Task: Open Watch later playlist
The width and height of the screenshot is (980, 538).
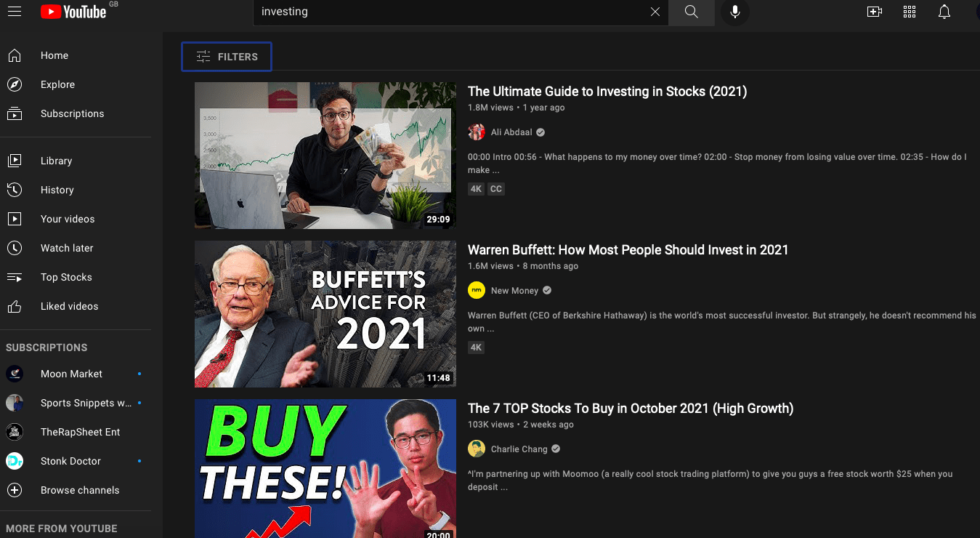Action: click(76, 248)
